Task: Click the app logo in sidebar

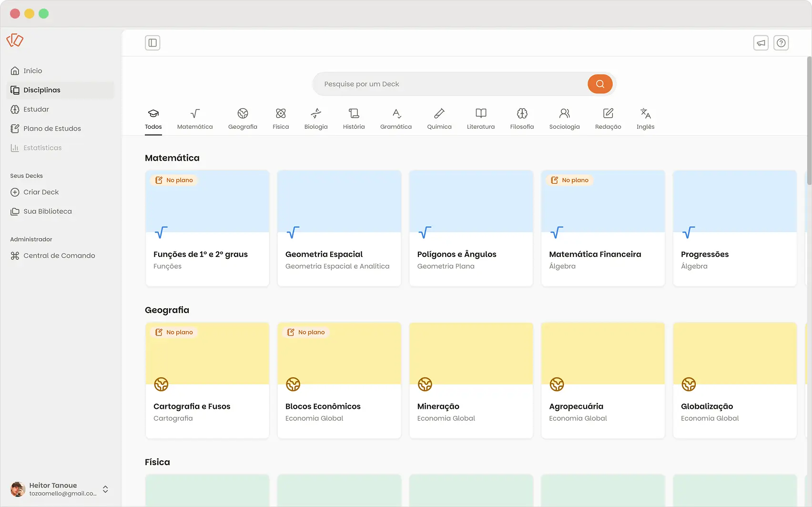Action: pos(15,40)
